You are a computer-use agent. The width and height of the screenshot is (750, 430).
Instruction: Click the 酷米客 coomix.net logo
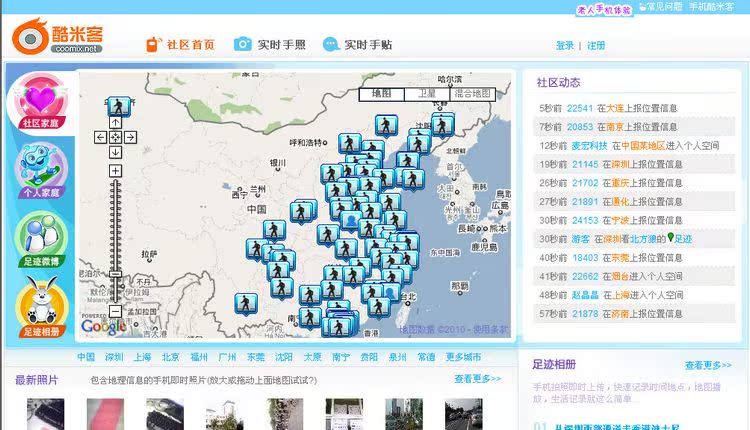(58, 38)
